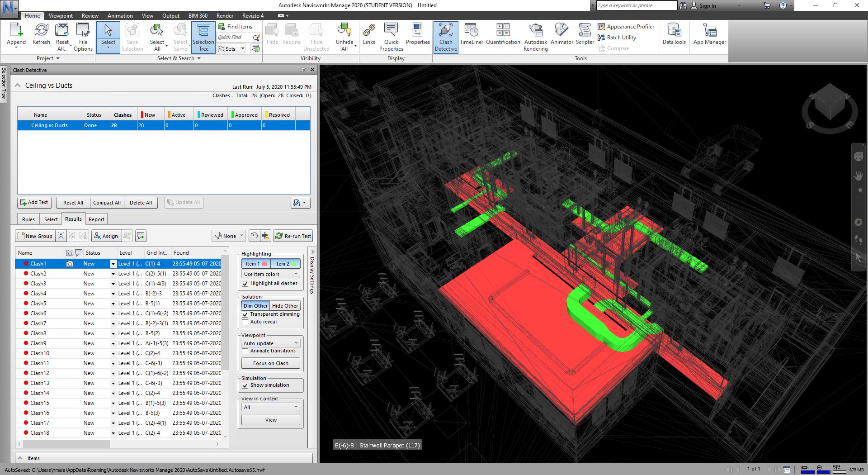The width and height of the screenshot is (868, 475).
Task: Toggle Hide Other isolation
Action: click(285, 306)
